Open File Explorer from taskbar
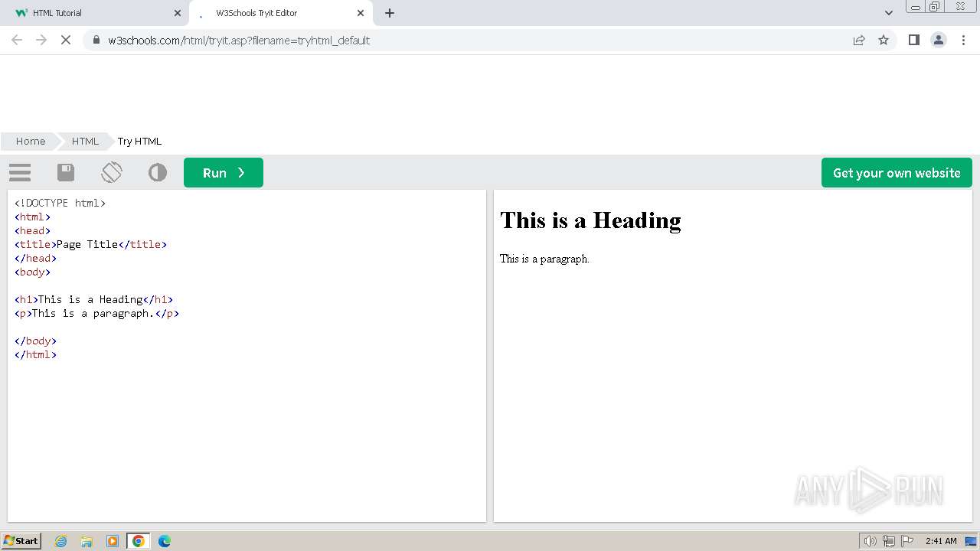The image size is (980, 551). 87,541
